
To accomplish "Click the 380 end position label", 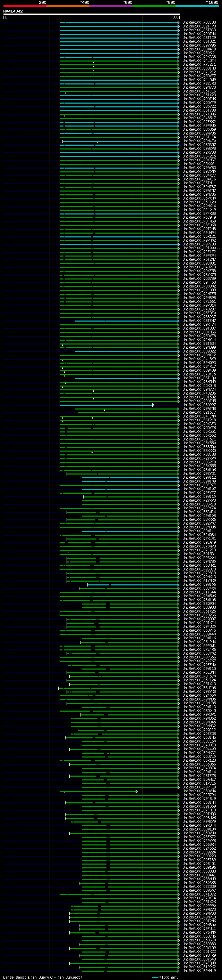I will (175, 17).
